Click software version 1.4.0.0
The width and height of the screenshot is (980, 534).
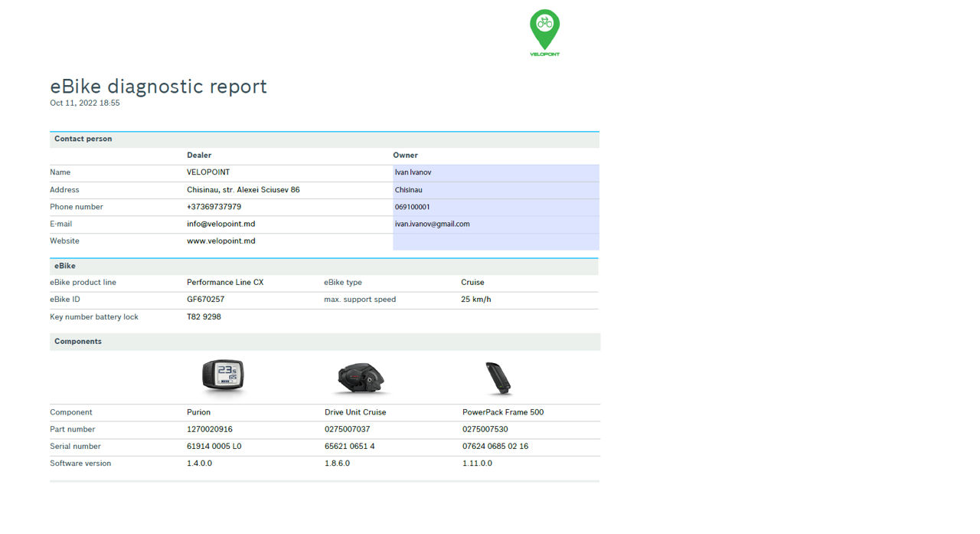pos(200,464)
